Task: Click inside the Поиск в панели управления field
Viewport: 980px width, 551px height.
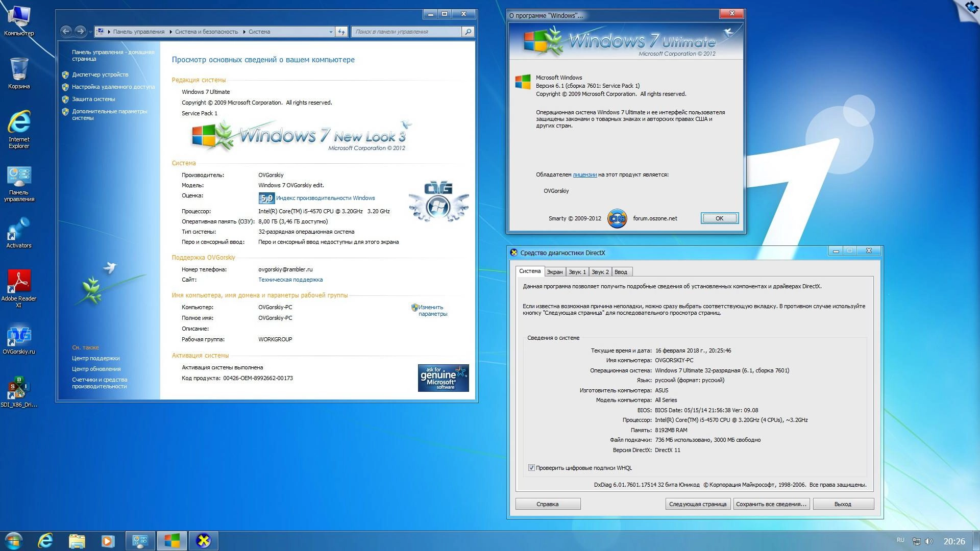Action: coord(403,31)
